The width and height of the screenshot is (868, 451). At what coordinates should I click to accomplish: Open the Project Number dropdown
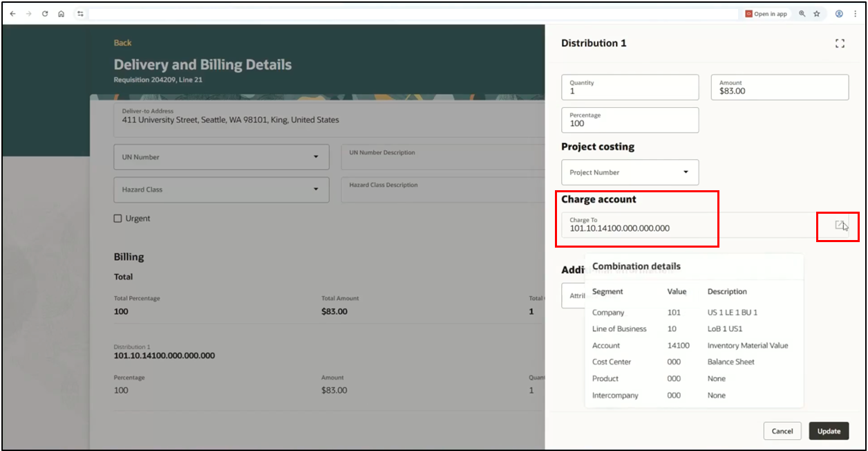686,172
